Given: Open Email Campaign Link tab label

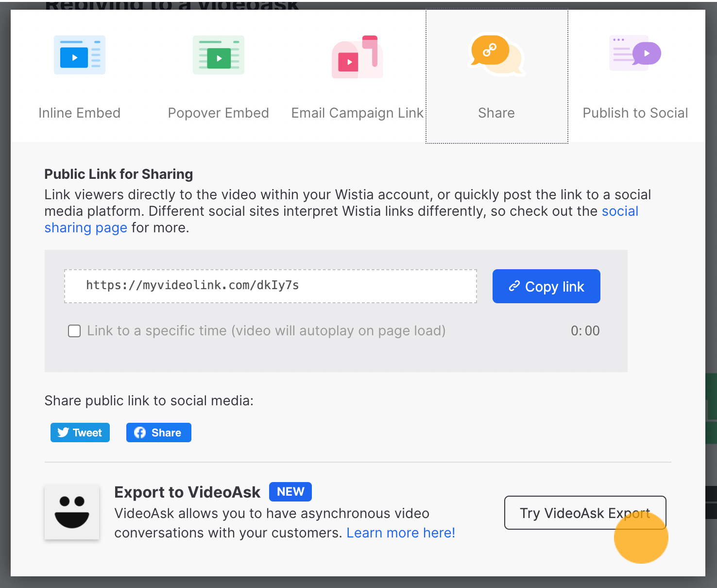Looking at the screenshot, I should [x=358, y=113].
